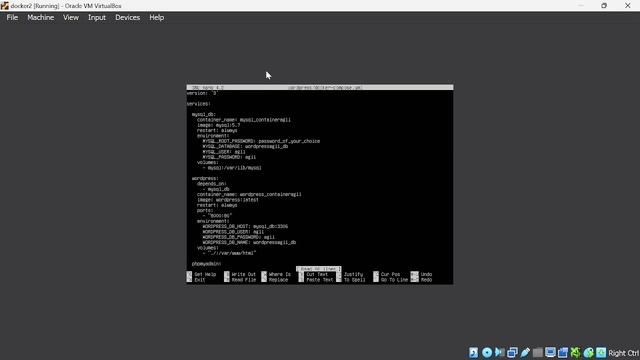The image size is (640, 360).
Task: Open the View menu
Action: click(x=71, y=18)
